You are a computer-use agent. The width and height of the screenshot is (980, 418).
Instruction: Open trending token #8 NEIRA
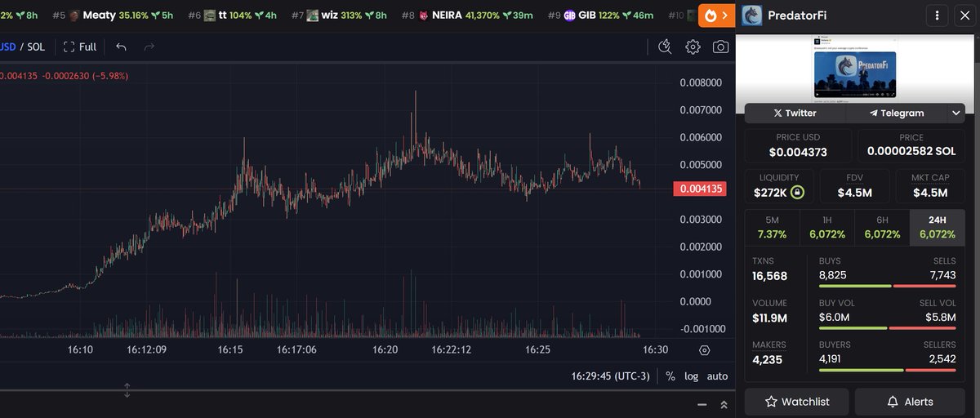467,16
